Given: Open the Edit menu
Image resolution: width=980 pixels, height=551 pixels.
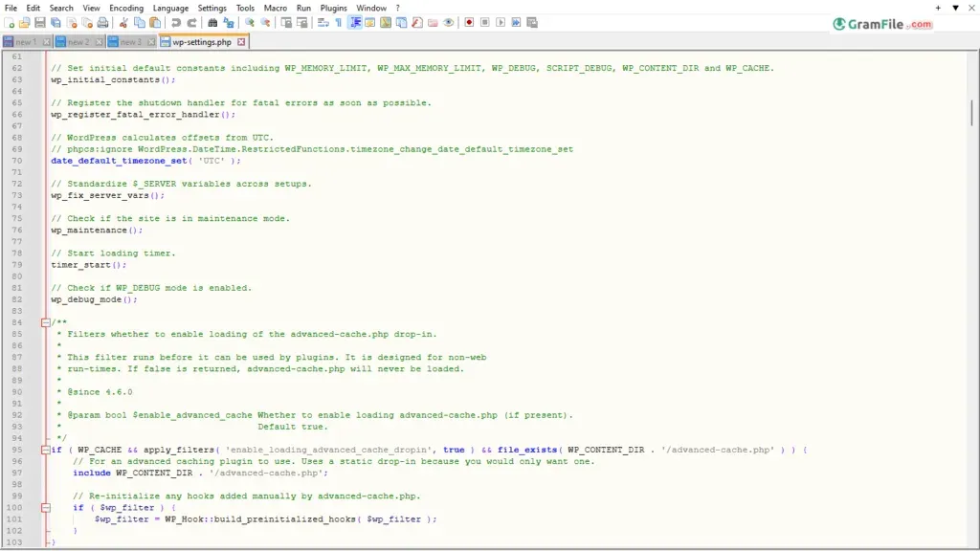Looking at the screenshot, I should pos(33,8).
